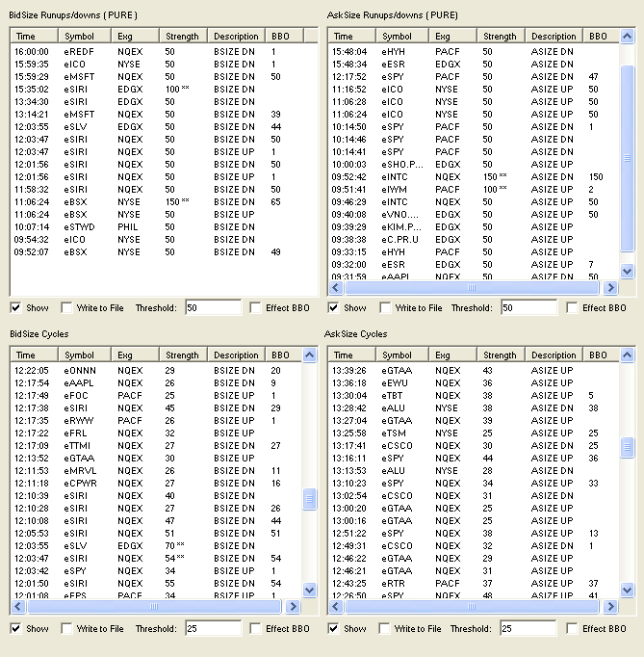The image size is (644, 657).
Task: Click scroll left arrow in BidSize Cycles list
Action: tap(18, 606)
